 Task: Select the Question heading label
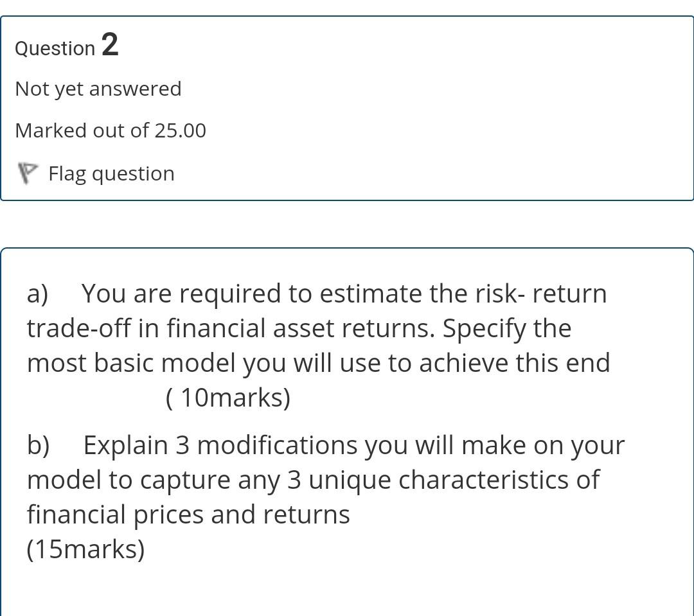coord(55,48)
